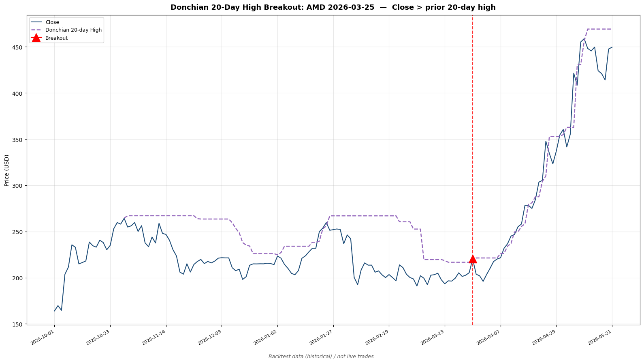The image size is (644, 363).
Task: Click the dashed purple line sample in the legend
Action: pos(36,30)
